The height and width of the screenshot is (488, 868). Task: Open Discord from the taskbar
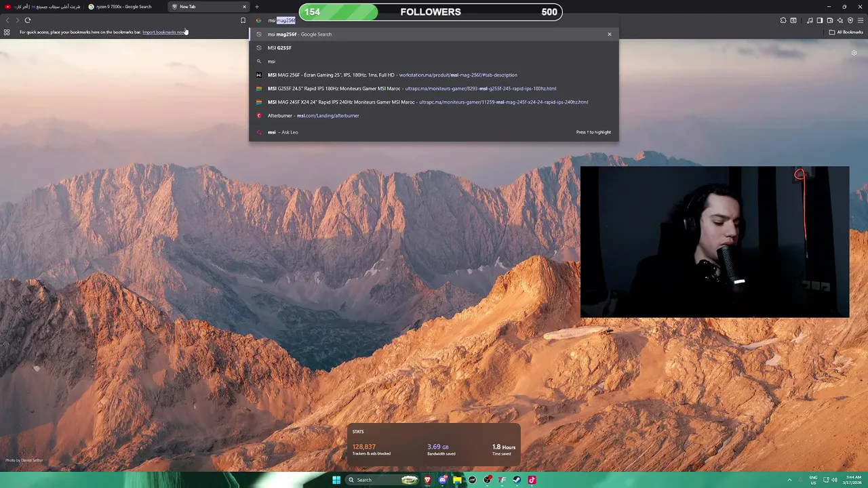pyautogui.click(x=443, y=480)
